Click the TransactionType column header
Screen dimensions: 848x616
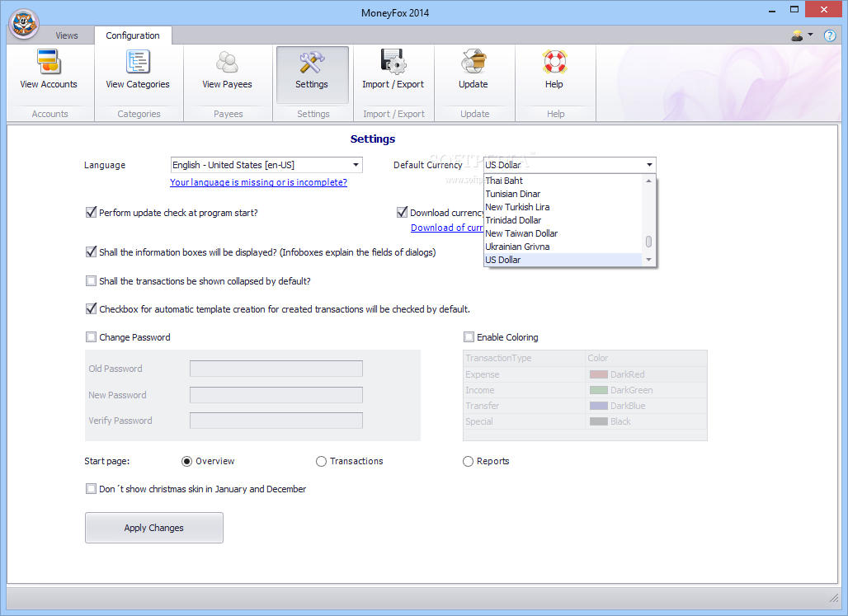coord(525,358)
